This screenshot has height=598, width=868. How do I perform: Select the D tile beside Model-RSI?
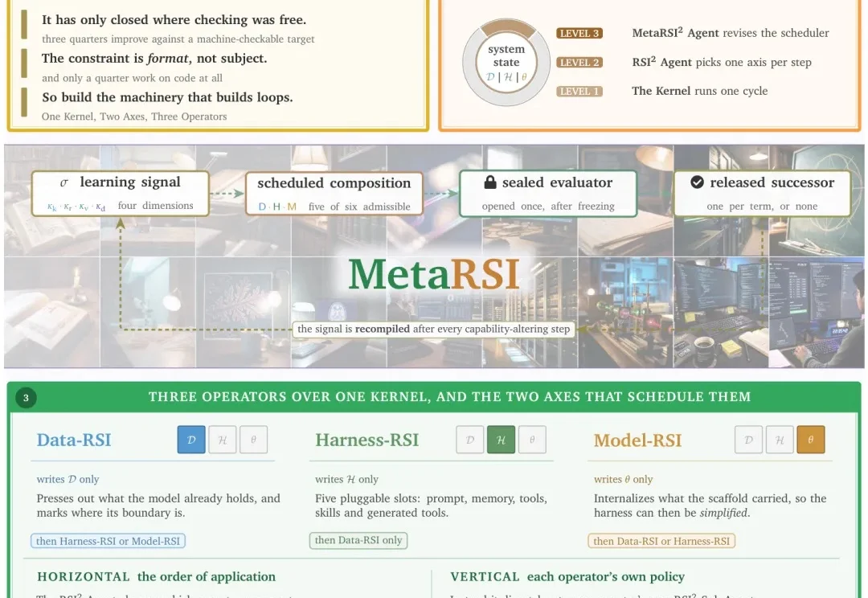coord(748,440)
